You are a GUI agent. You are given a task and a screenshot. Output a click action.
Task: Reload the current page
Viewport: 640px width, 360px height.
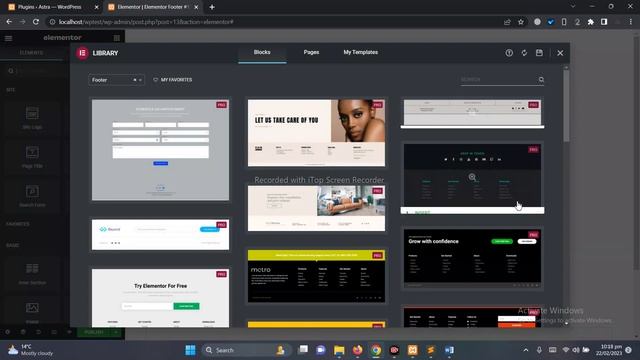[x=36, y=22]
